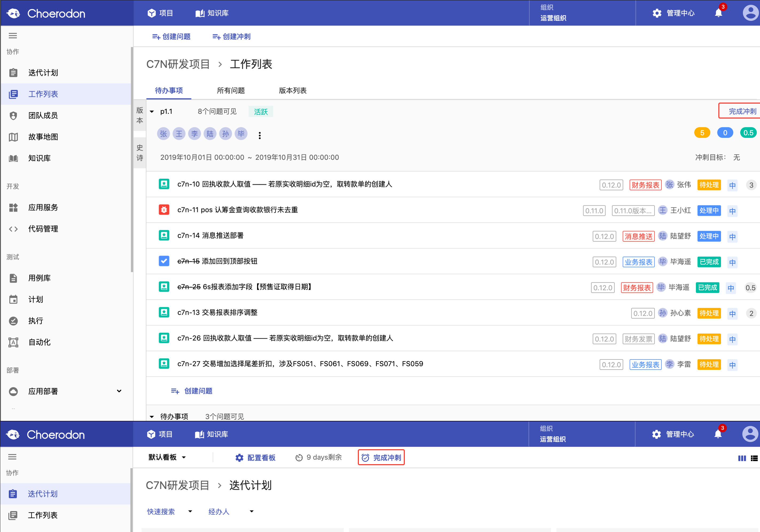Viewport: 760px width, 532px height.
Task: Filter by 孙 assignee avatar
Action: click(x=226, y=134)
